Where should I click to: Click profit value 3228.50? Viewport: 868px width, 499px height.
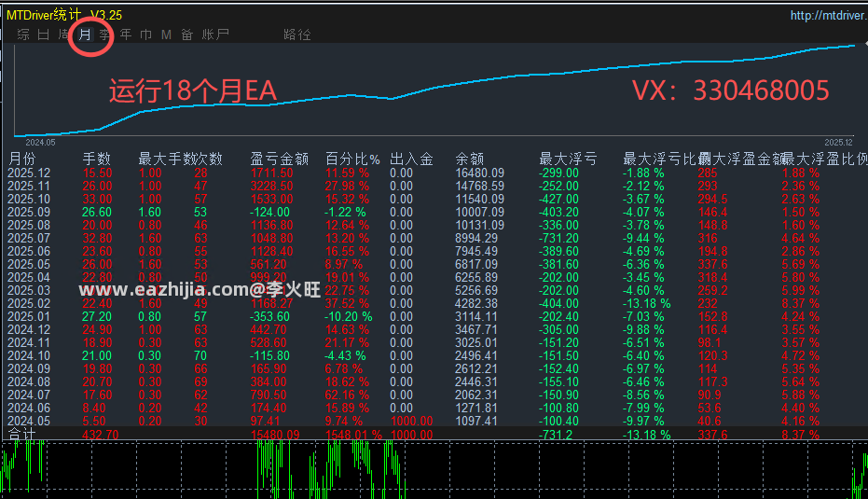tap(272, 187)
